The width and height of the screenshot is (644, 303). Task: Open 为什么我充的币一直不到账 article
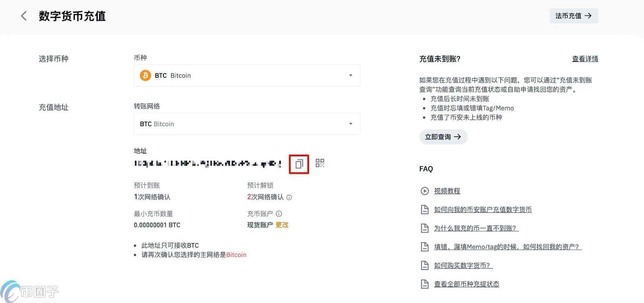476,228
